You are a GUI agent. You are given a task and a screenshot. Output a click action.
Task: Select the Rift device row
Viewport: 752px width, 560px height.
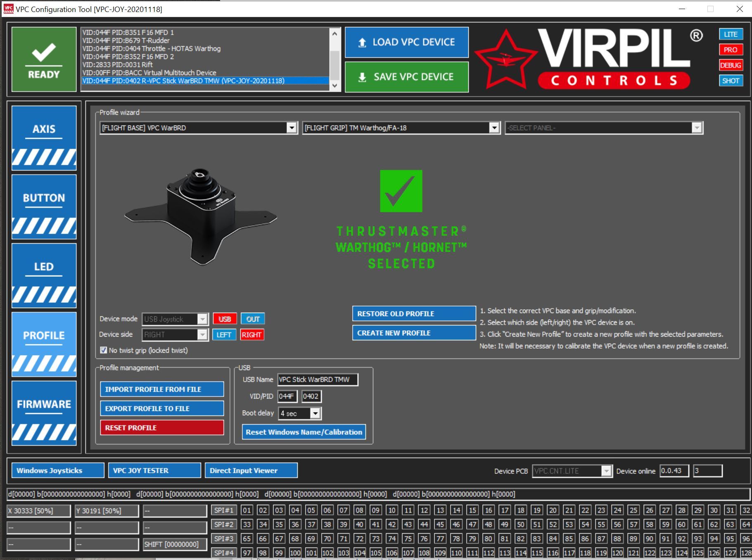(205, 65)
